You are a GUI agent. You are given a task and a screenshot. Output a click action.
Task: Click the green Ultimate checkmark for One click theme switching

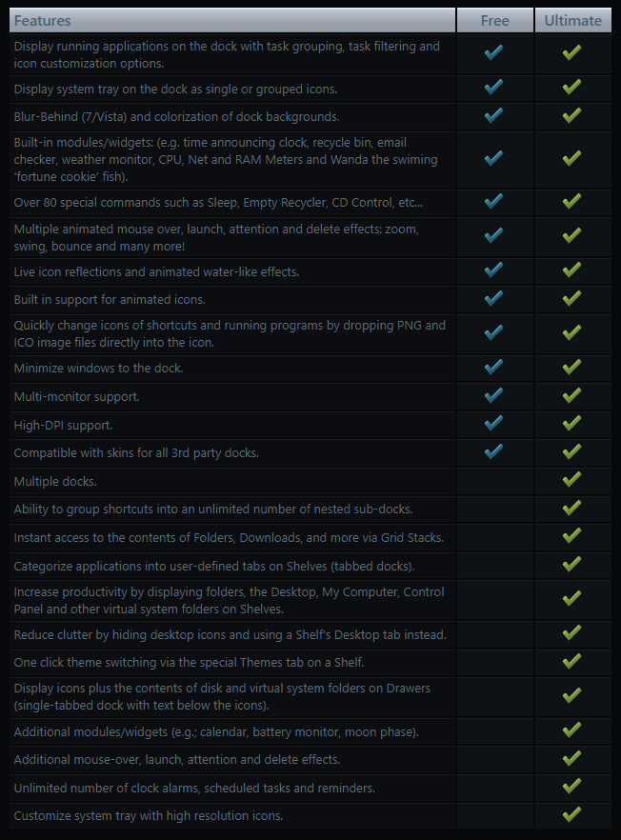[571, 661]
